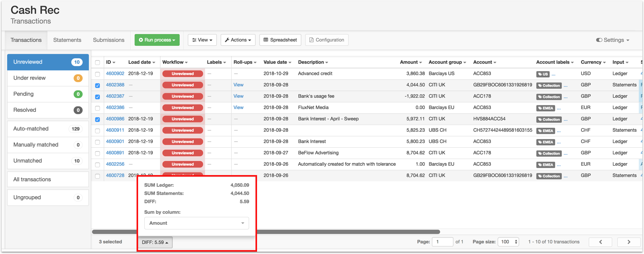Click the Unreviewed badge for 4600891
The width and height of the screenshot is (644, 254).
[x=183, y=153]
